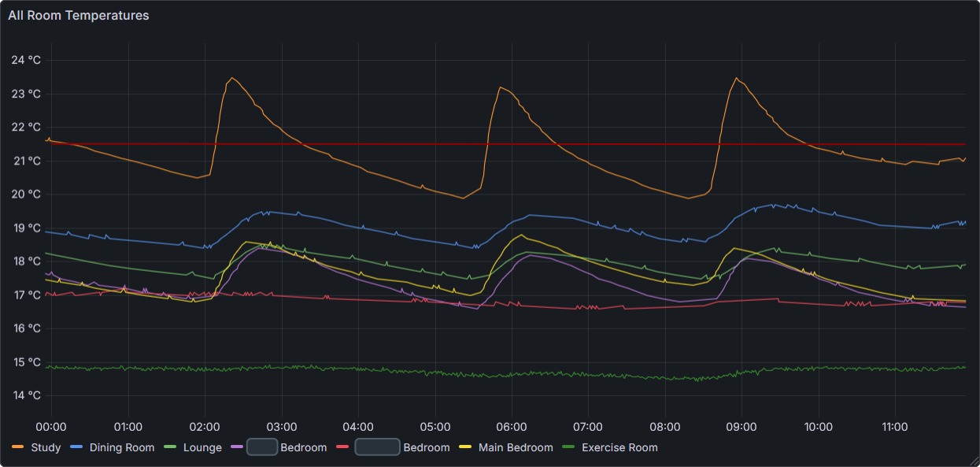
Task: Open the panel menu from the All Room Temperatures title
Action: click(x=78, y=15)
